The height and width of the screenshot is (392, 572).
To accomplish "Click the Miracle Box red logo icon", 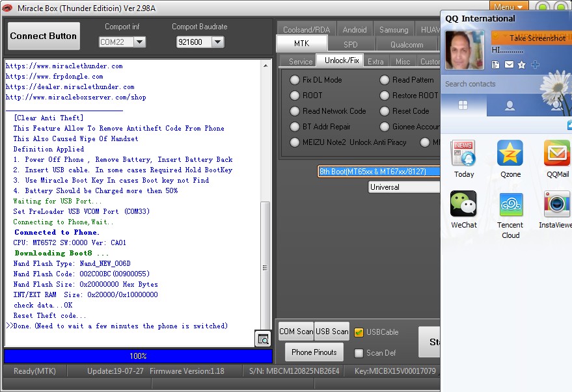I will (x=7, y=8).
